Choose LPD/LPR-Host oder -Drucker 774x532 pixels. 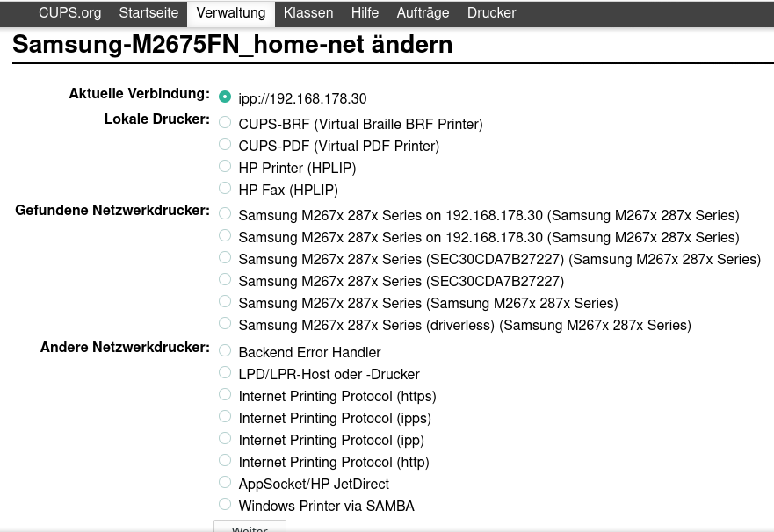[226, 373]
